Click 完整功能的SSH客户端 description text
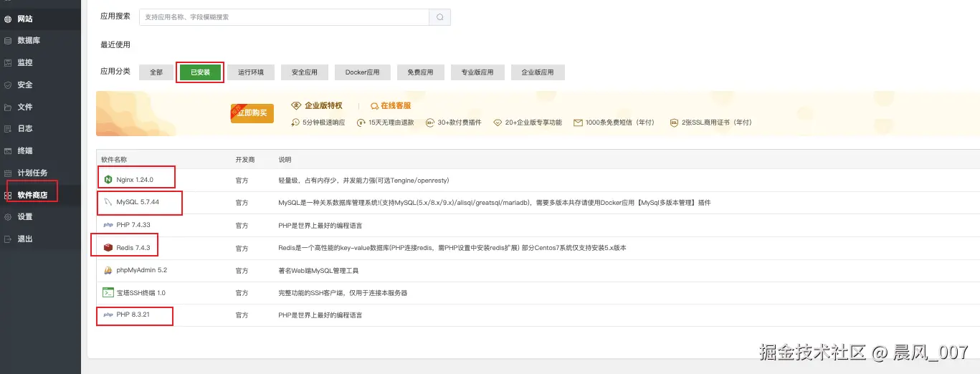 [x=343, y=293]
